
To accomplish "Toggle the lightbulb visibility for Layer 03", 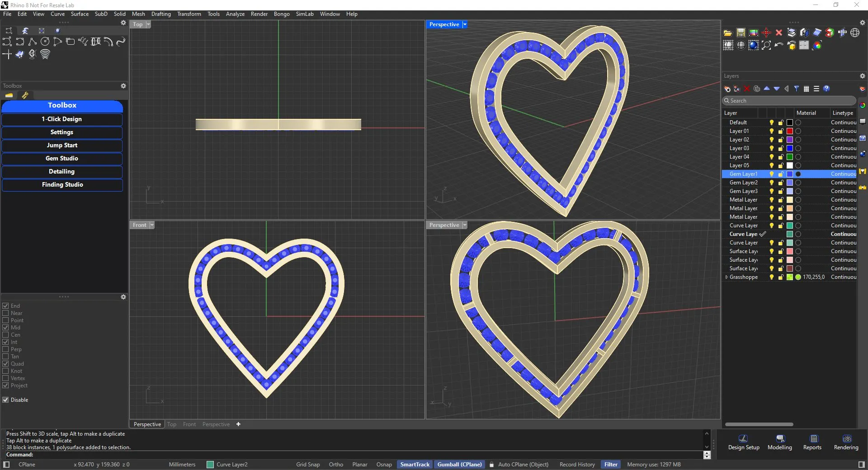I will coord(772,148).
